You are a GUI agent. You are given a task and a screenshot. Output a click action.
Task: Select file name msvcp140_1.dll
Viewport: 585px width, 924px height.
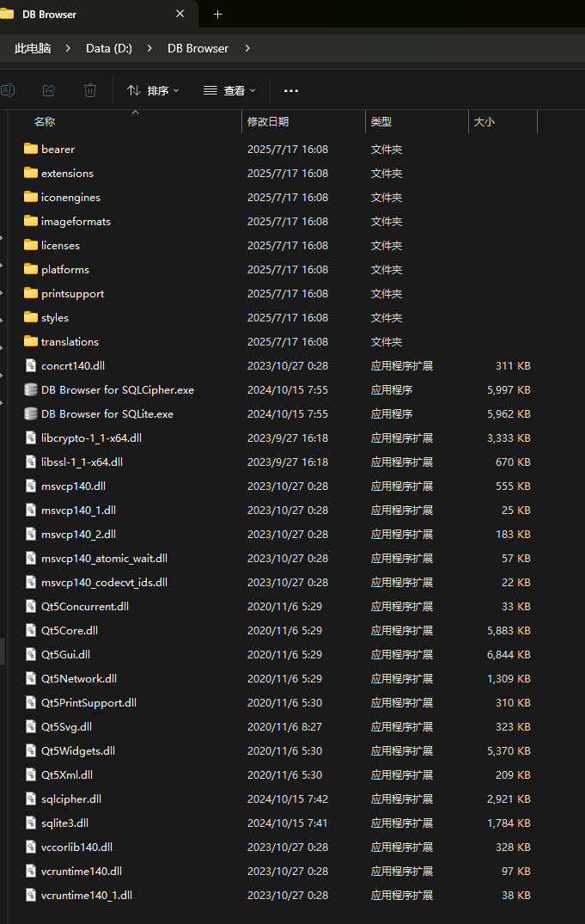click(x=78, y=511)
